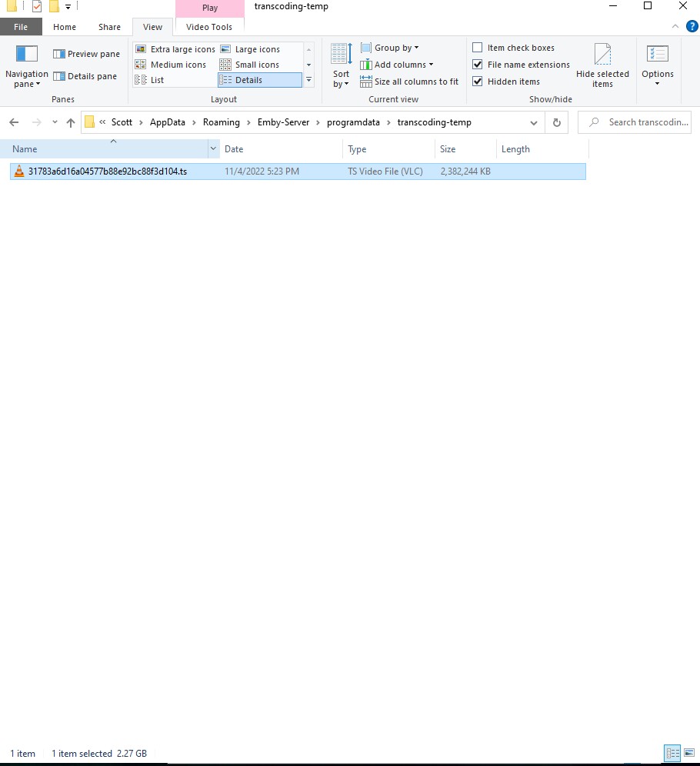This screenshot has width=700, height=766.
Task: Sort by the Size column header
Action: [x=465, y=148]
